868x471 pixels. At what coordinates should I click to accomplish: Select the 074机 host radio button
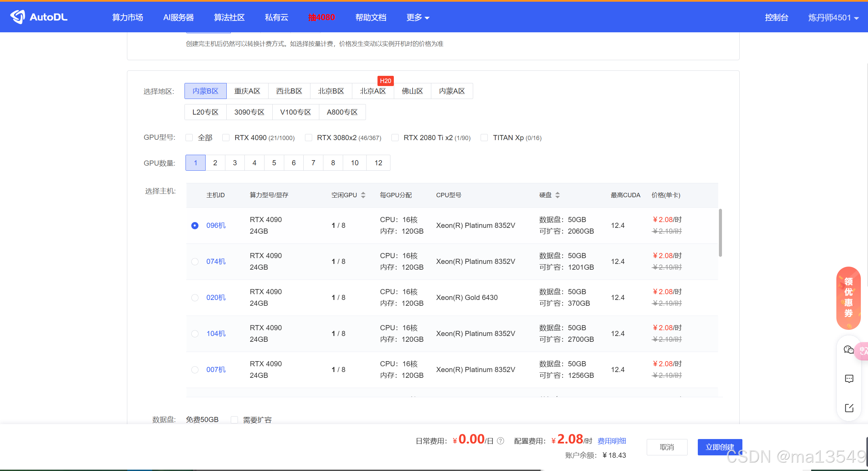[195, 262]
